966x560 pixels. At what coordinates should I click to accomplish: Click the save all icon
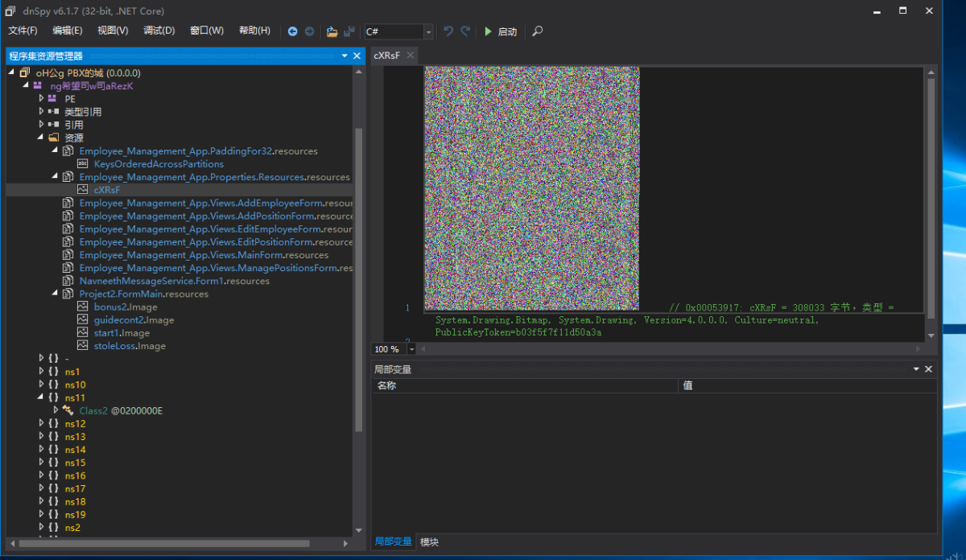tap(349, 31)
